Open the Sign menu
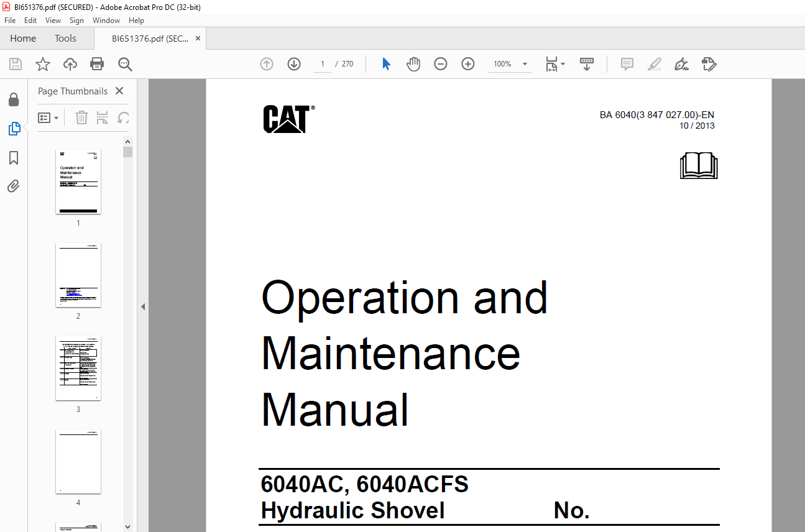 pos(76,21)
